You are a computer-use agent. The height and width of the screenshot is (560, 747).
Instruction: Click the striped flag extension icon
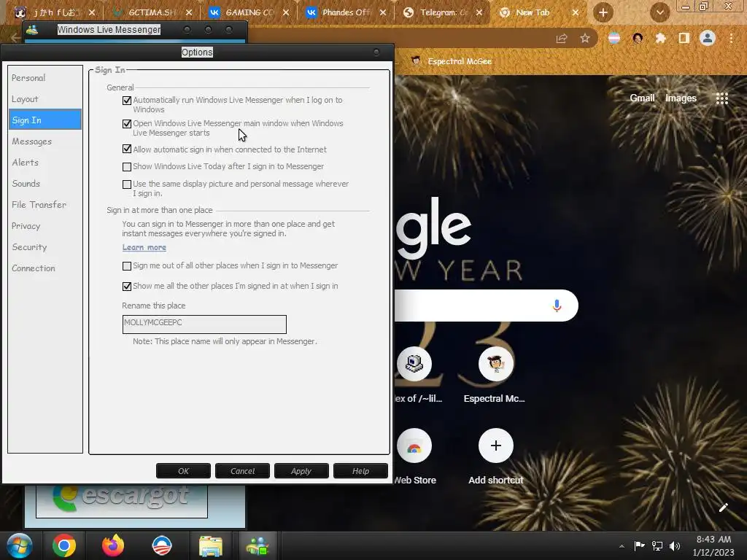pyautogui.click(x=614, y=38)
